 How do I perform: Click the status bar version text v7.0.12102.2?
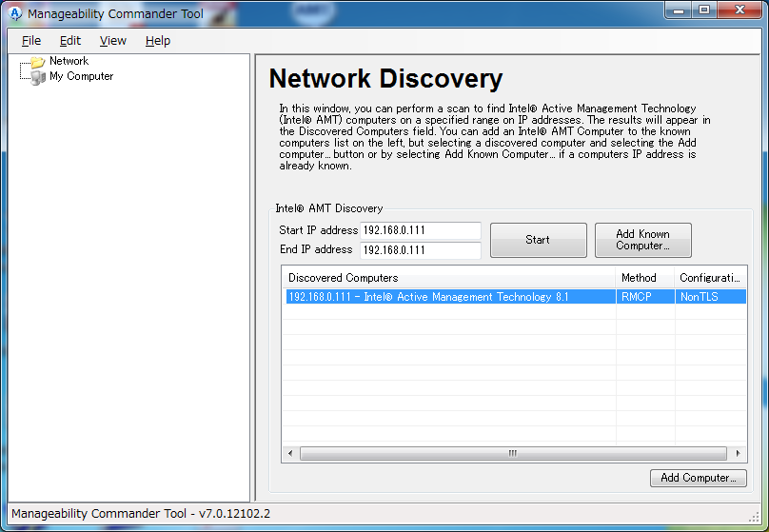click(x=234, y=513)
